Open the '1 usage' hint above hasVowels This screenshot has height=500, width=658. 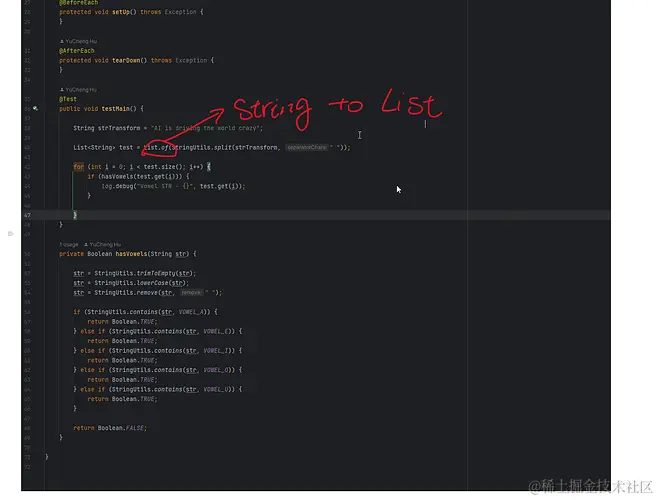click(x=69, y=244)
